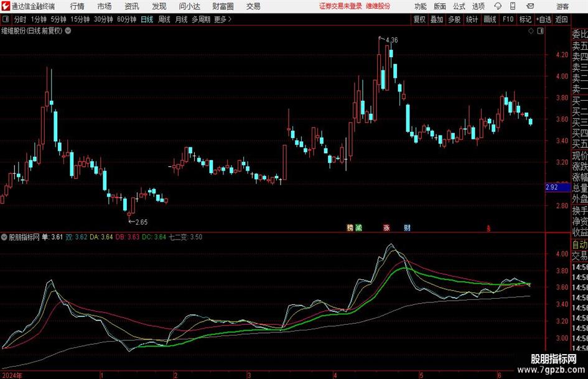Viewport: 588px width, 379px height.
Task: Click the 通达信 red logo icon
Action: click(6, 6)
